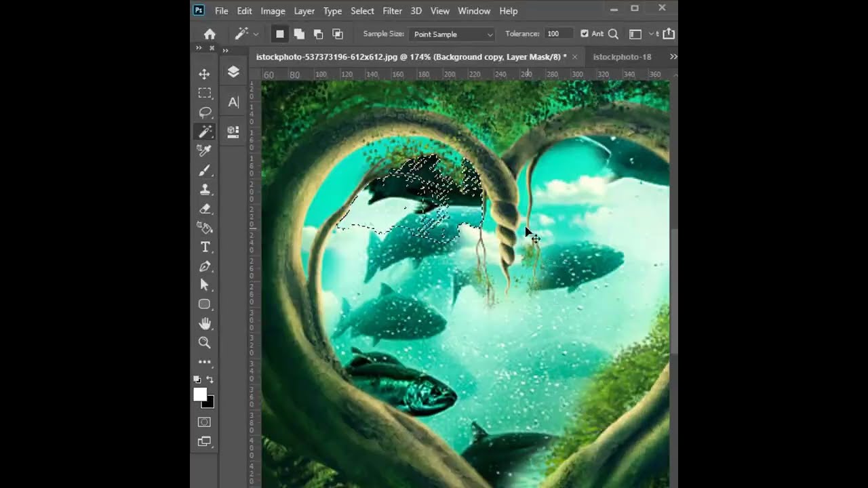Open the Select menu
The width and height of the screenshot is (868, 488).
pos(362,11)
